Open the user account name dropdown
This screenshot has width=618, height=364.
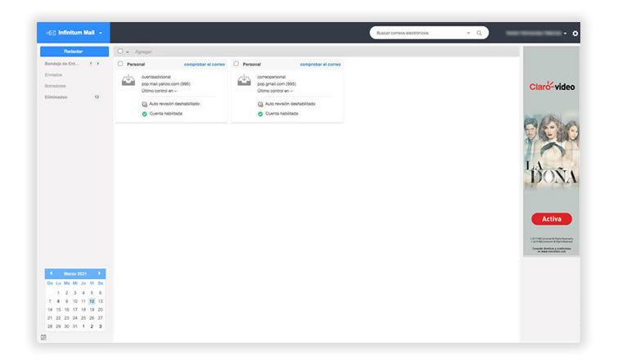tap(536, 33)
